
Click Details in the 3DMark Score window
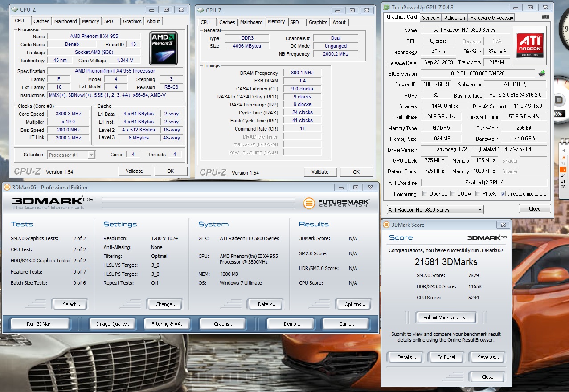pyautogui.click(x=406, y=357)
